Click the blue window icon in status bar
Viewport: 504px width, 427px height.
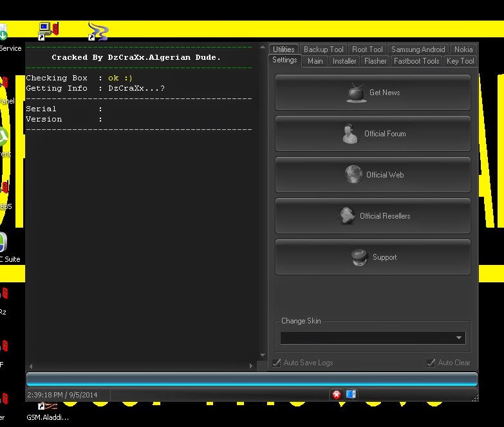(351, 395)
